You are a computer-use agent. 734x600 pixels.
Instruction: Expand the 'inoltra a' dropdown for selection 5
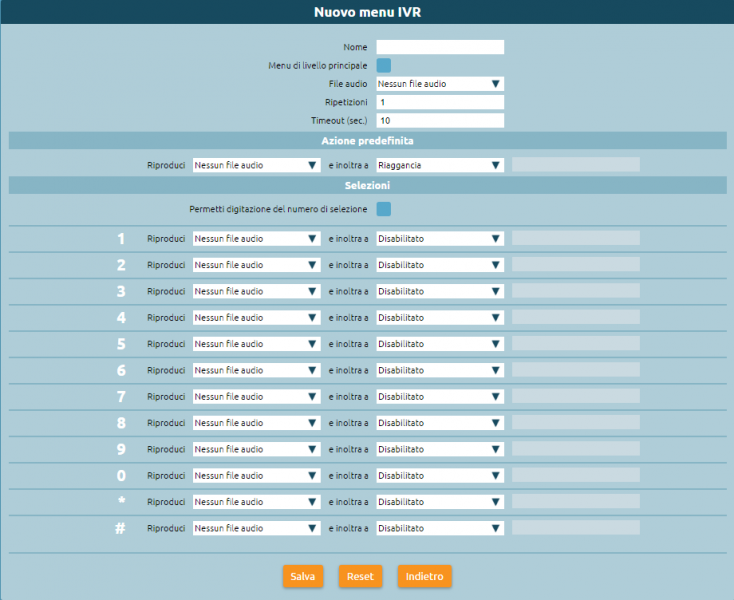(x=440, y=344)
